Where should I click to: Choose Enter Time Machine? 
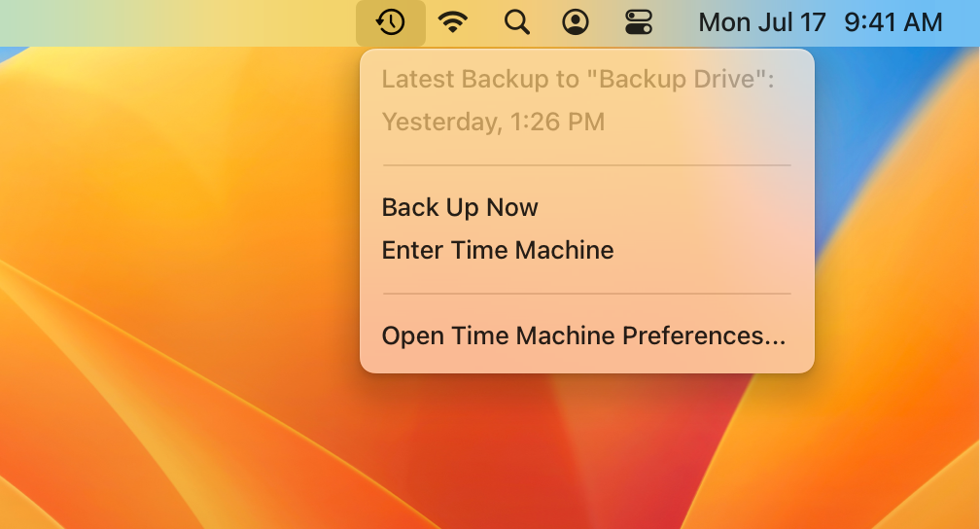[498, 250]
